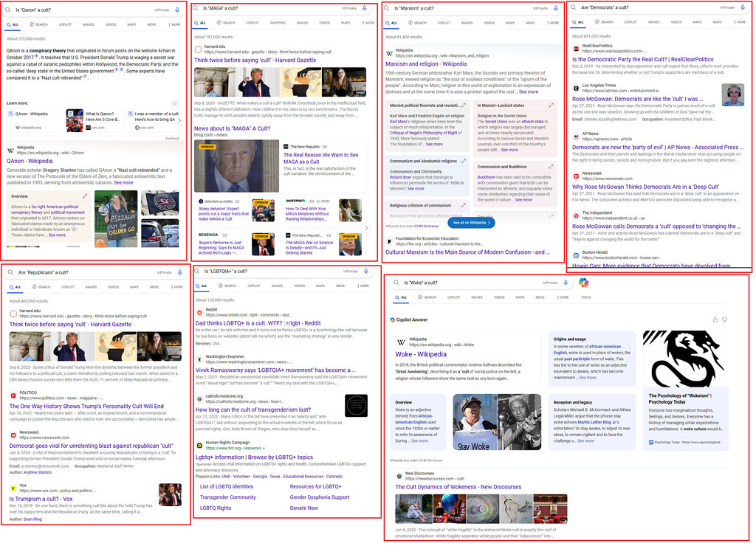This screenshot has width=756, height=546.
Task: Click Rose McGowan thumbnail beside LA Times result
Action: point(732,95)
